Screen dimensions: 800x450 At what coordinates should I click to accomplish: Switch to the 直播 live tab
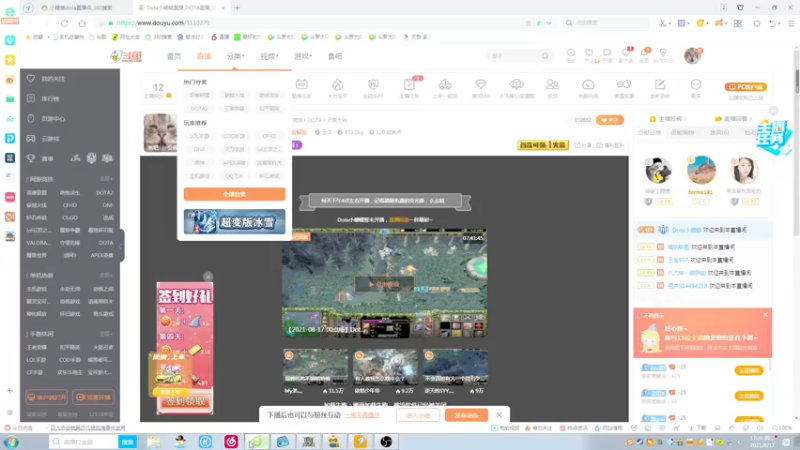click(x=204, y=56)
